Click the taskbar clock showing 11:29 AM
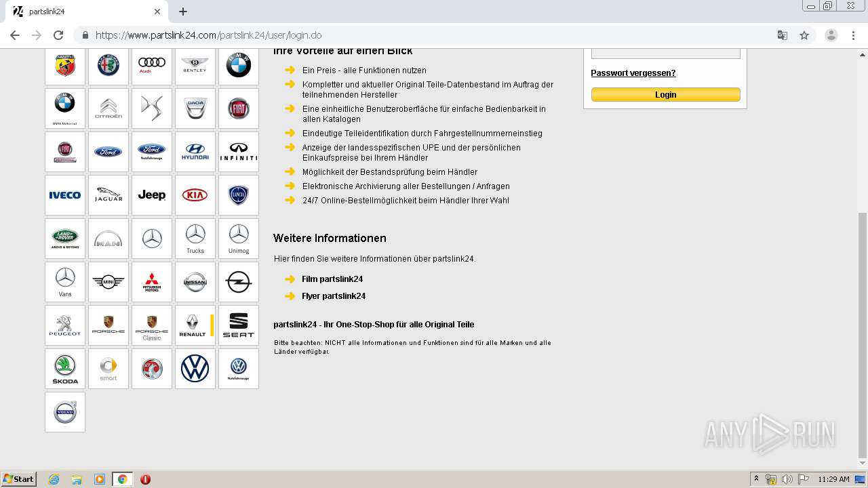Image resolution: width=868 pixels, height=488 pixels. coord(833,479)
